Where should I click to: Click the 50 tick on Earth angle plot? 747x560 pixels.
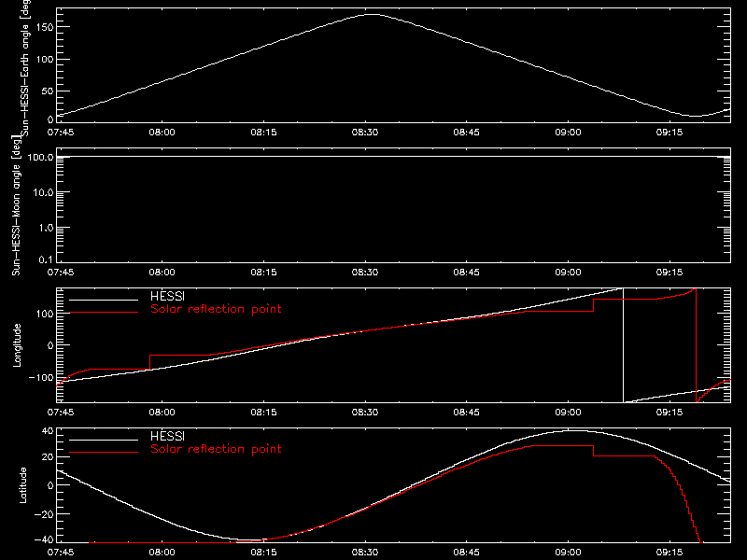pyautogui.click(x=48, y=91)
